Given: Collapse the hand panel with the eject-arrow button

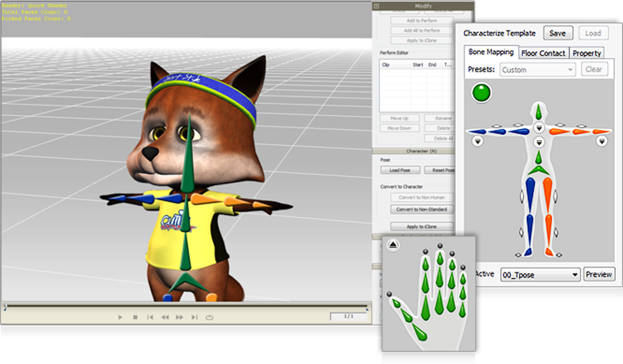Looking at the screenshot, I should coord(393,245).
